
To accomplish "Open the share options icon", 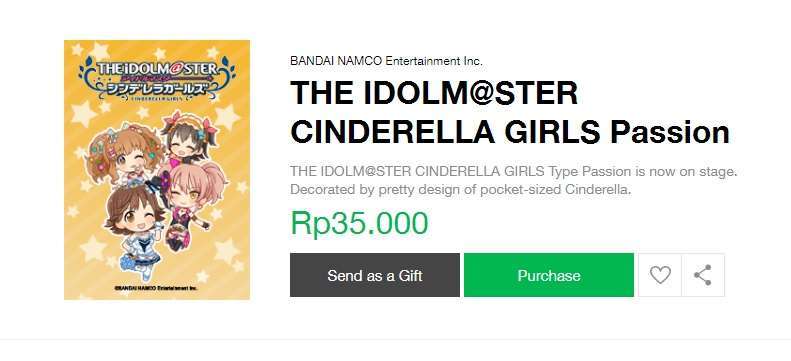I will click(703, 275).
